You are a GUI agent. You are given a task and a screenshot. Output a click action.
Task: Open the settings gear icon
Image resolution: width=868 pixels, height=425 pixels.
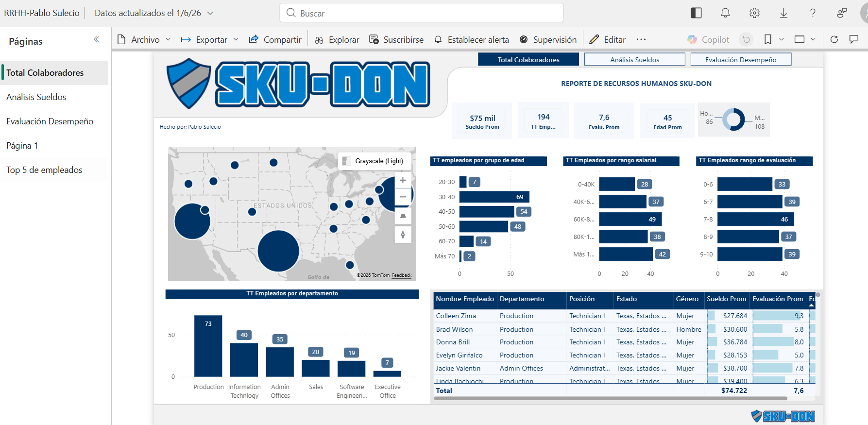click(754, 13)
